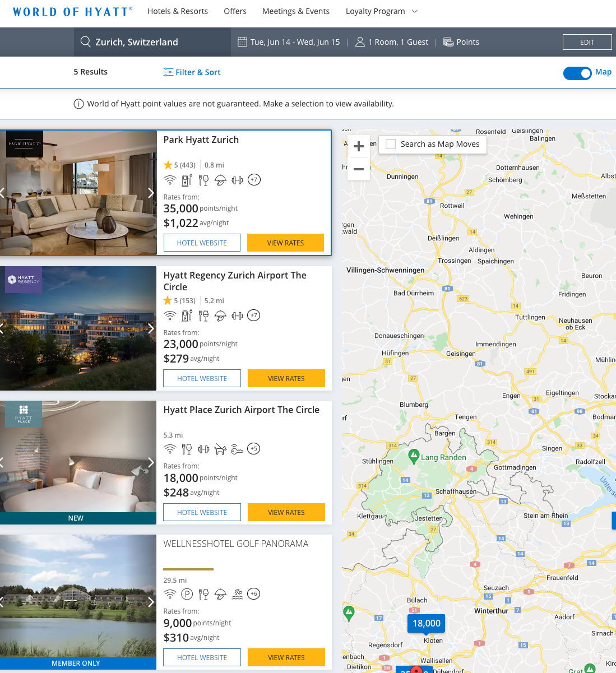This screenshot has width=616, height=673.
Task: Click the info icon by point values notice
Action: tap(79, 104)
